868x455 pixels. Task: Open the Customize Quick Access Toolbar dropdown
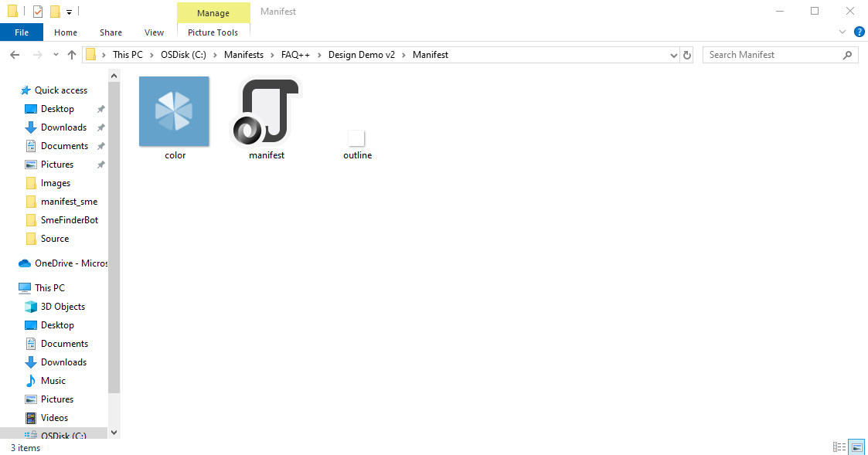[x=70, y=12]
